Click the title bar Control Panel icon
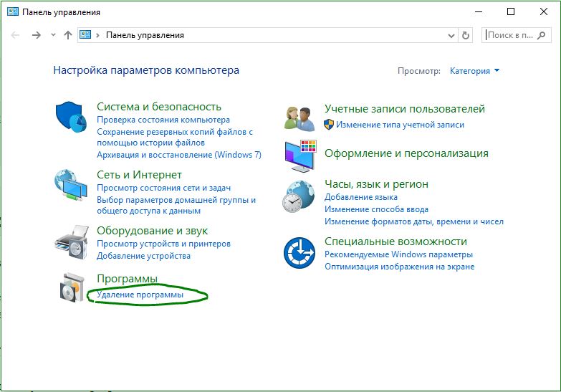 click(x=12, y=11)
